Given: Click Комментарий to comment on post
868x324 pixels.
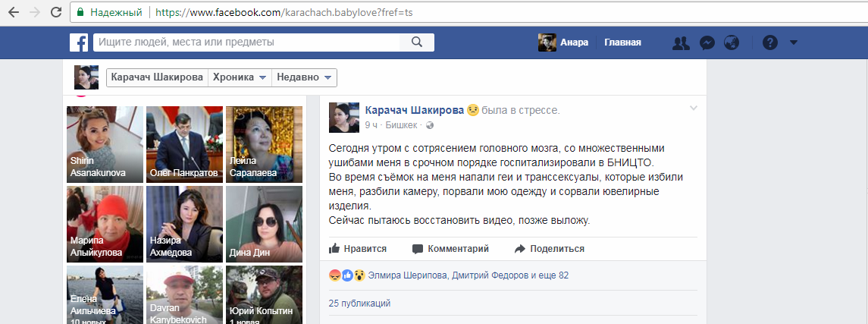Looking at the screenshot, I should (450, 249).
